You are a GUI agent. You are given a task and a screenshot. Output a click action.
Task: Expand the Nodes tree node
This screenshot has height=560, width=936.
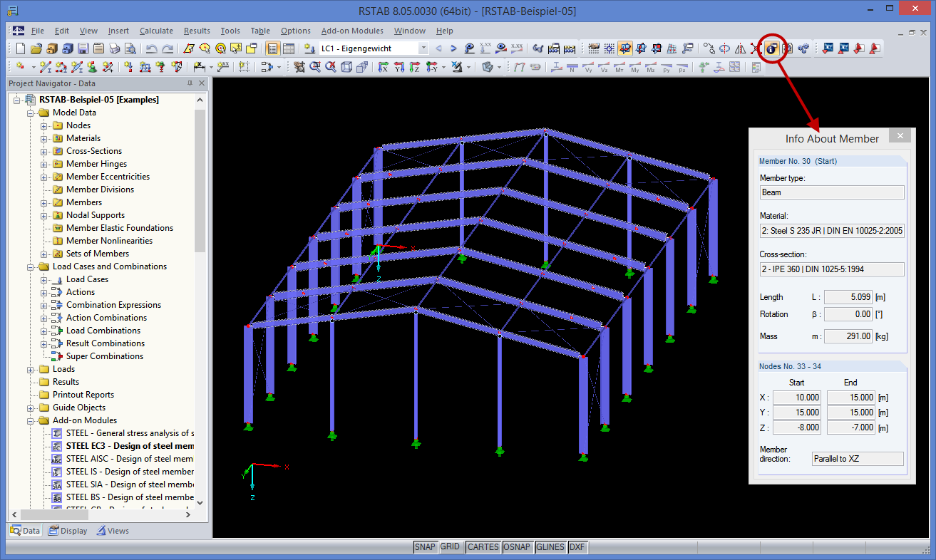[x=44, y=125]
